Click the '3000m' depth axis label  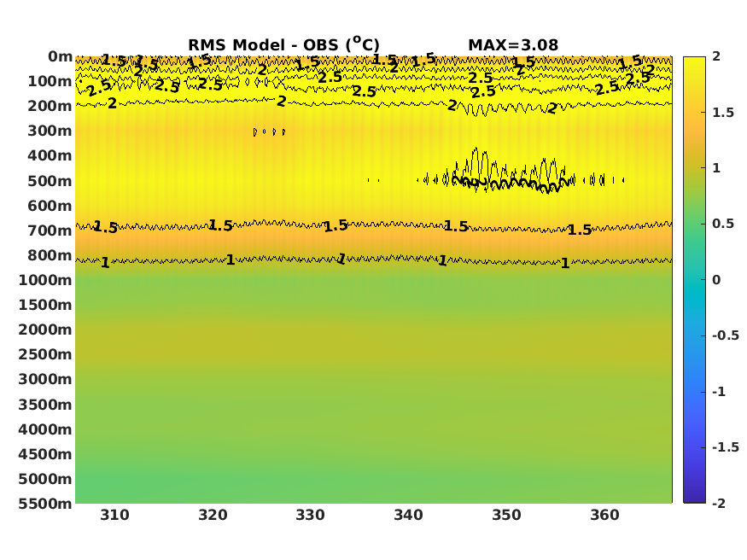point(45,380)
